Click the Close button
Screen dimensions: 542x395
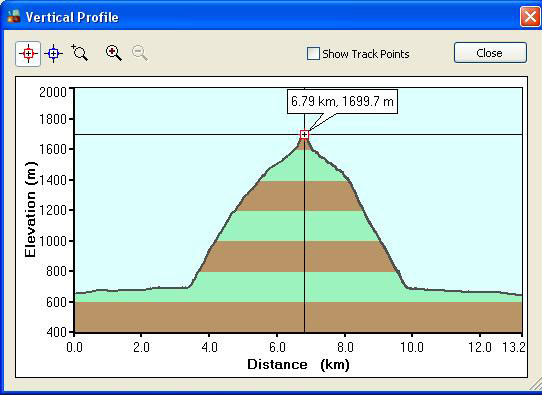point(490,53)
